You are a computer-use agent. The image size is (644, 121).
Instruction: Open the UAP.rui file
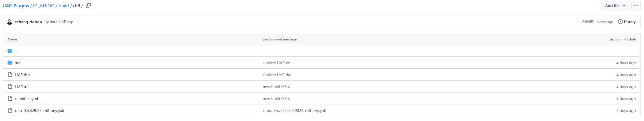(22, 87)
